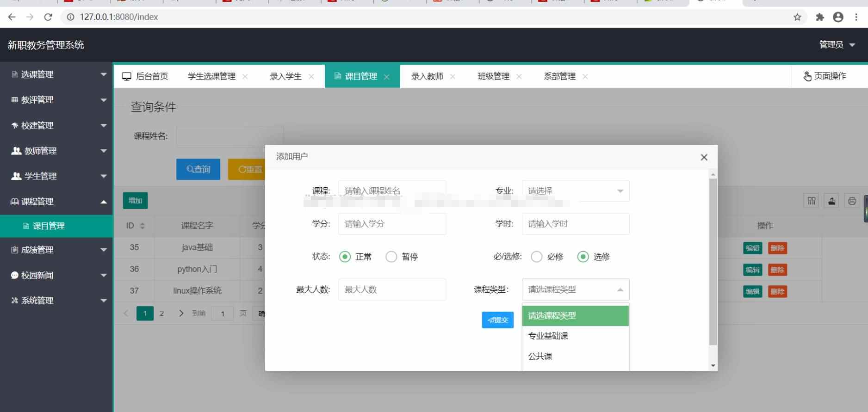
Task: Close the 录入教师 tab
Action: [x=453, y=76]
